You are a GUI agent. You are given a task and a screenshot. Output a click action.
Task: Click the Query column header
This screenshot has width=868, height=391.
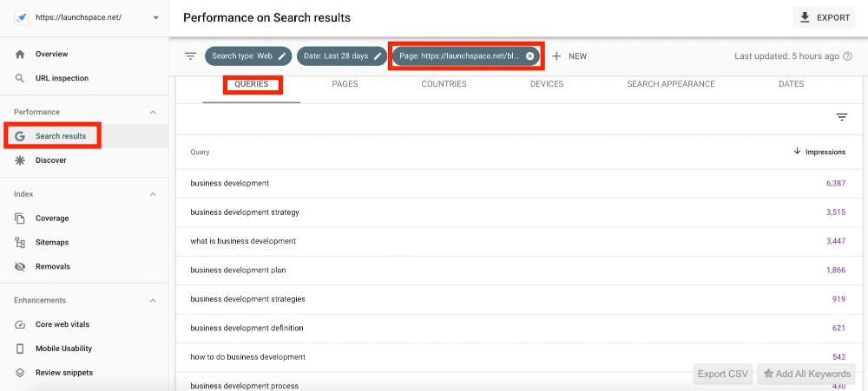click(200, 152)
